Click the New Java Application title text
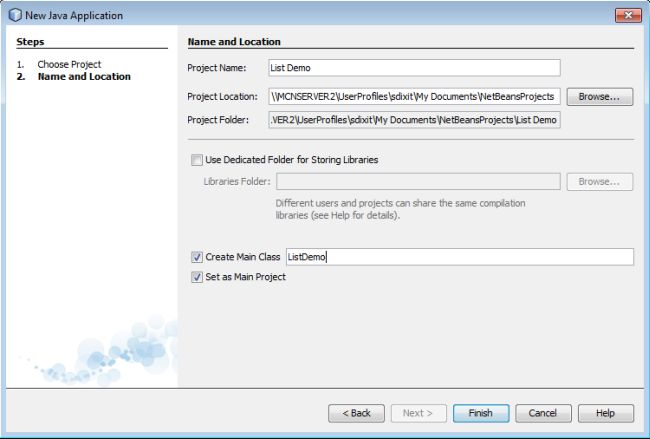 74,16
